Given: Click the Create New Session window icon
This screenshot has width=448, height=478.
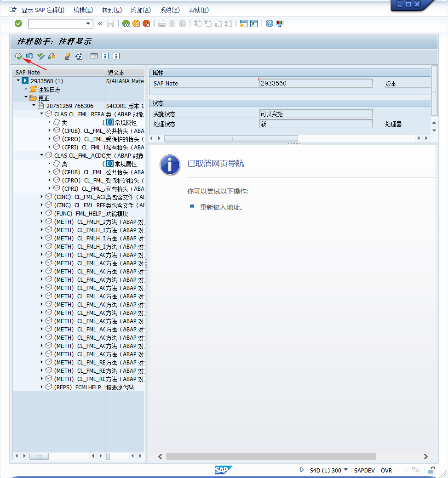Looking at the screenshot, I should (x=244, y=23).
